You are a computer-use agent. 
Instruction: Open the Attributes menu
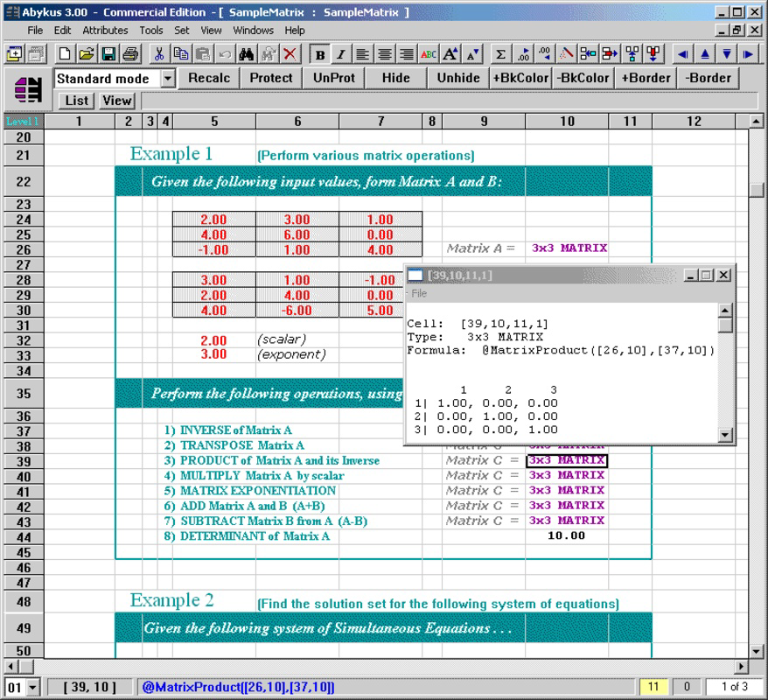[105, 31]
